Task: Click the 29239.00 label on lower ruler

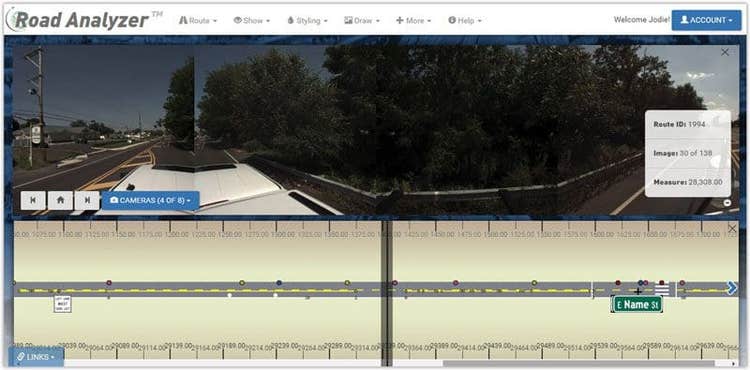Action: coord(286,345)
